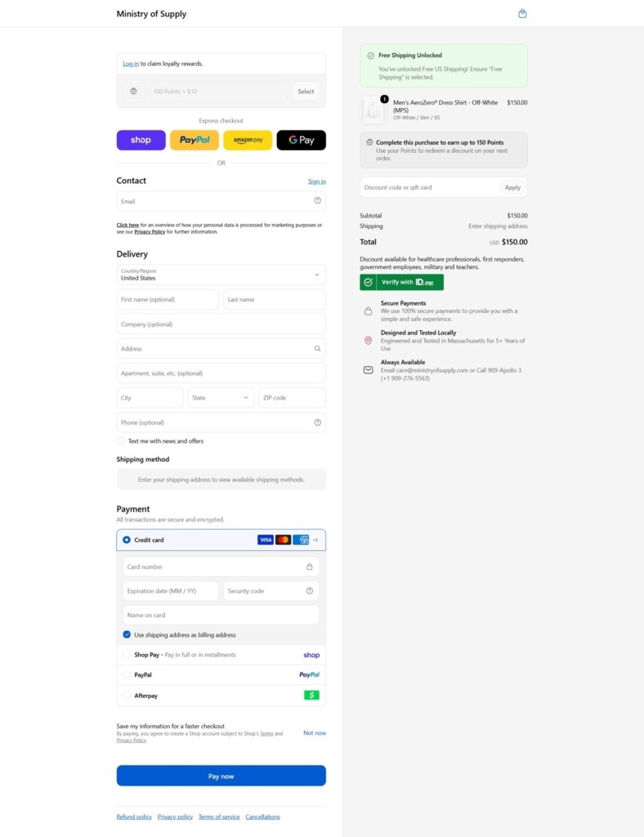Pay with Shop express checkout button

pos(141,140)
